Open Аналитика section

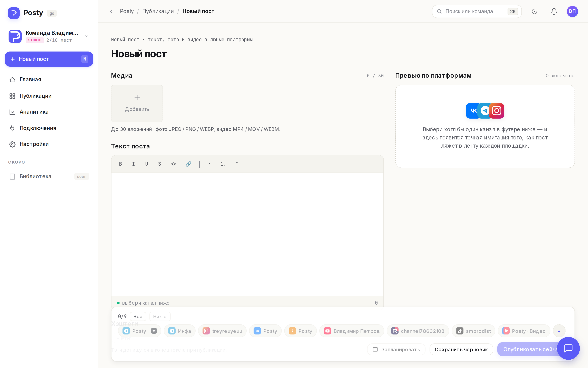tap(49, 112)
